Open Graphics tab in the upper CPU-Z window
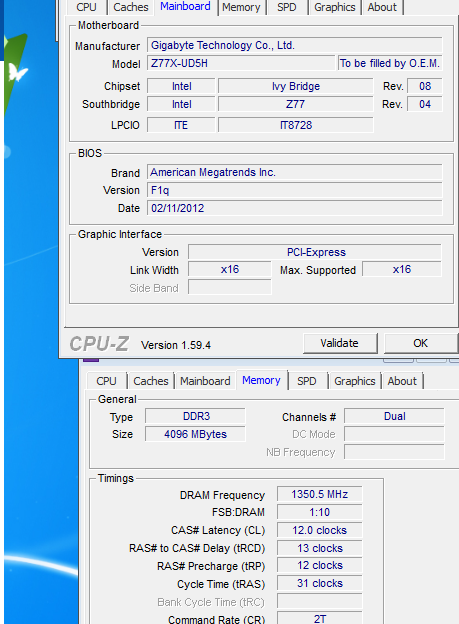The image size is (459, 624). tap(335, 7)
